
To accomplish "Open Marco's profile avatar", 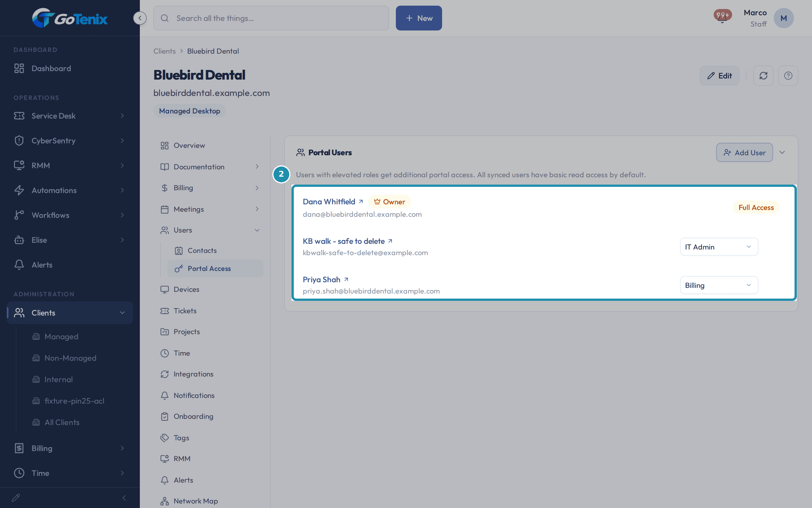I will click(x=784, y=18).
